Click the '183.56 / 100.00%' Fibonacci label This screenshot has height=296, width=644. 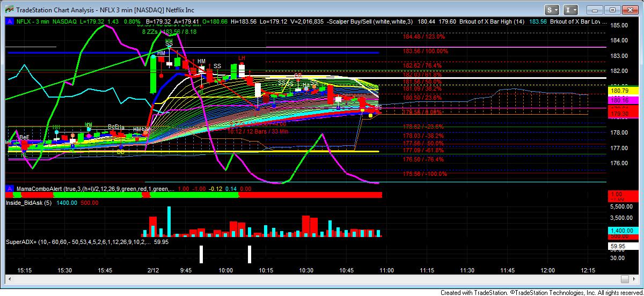pyautogui.click(x=426, y=51)
